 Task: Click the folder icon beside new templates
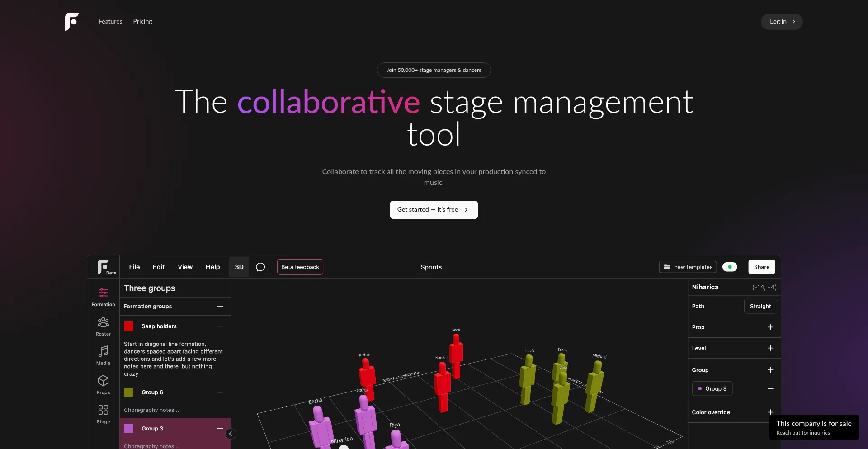point(667,267)
